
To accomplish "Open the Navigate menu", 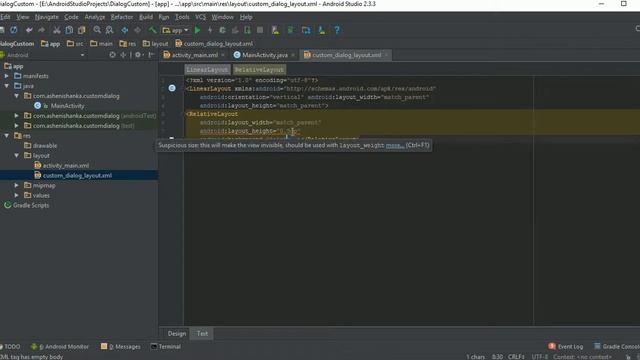I will tap(47, 17).
